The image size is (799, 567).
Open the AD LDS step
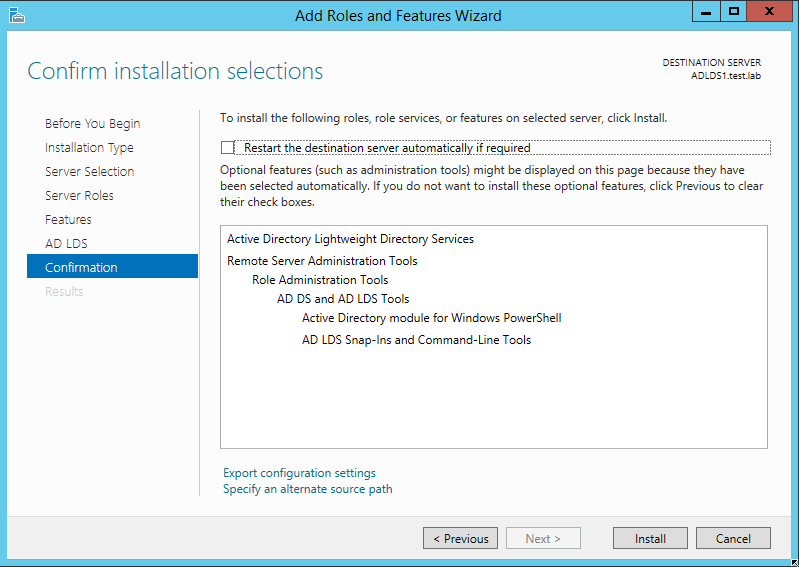[x=66, y=244]
